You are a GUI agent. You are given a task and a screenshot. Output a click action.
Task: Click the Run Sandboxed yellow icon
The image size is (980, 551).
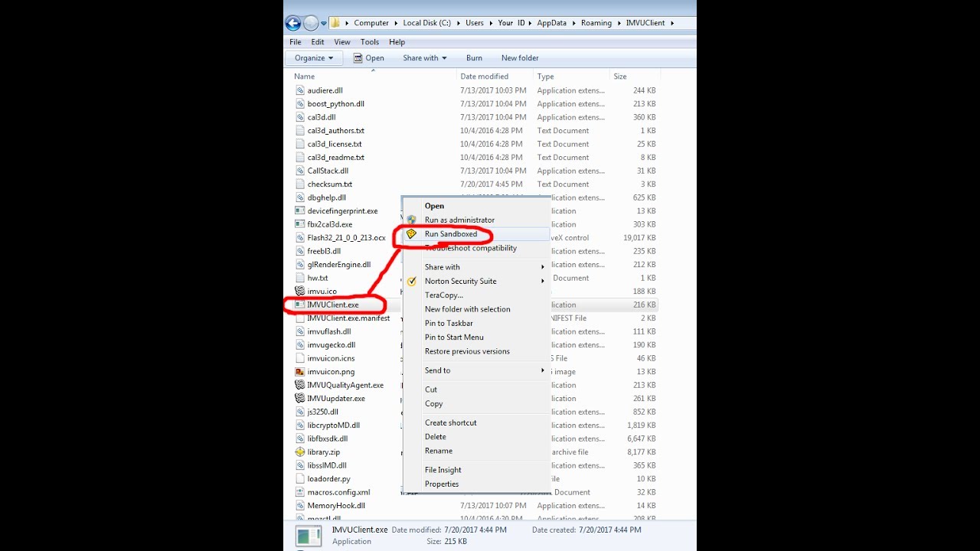coord(411,234)
